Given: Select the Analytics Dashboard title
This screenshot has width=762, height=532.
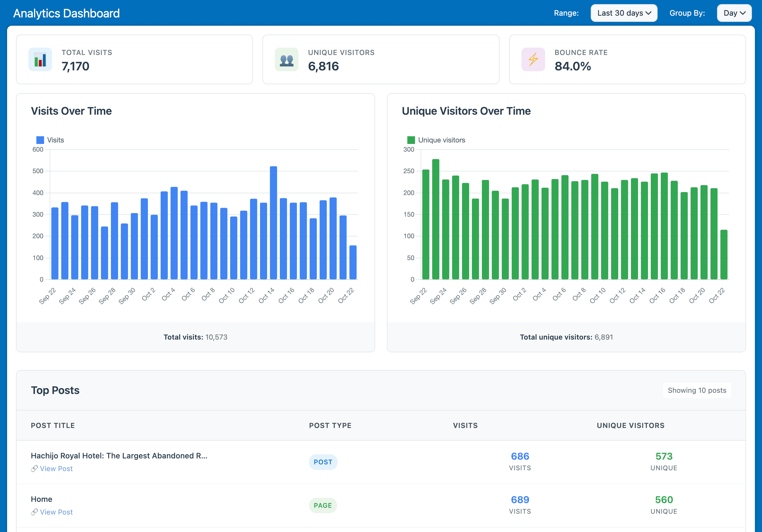Looking at the screenshot, I should click(x=66, y=13).
